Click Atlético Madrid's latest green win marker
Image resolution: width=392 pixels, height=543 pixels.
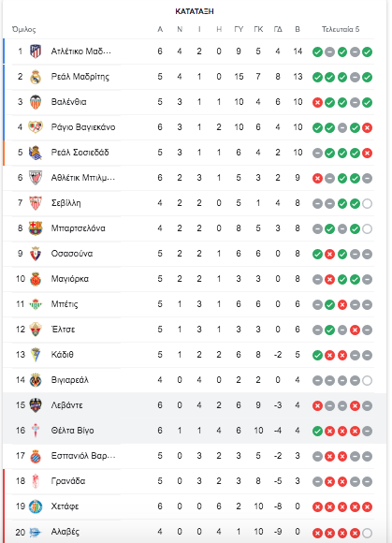click(x=367, y=52)
